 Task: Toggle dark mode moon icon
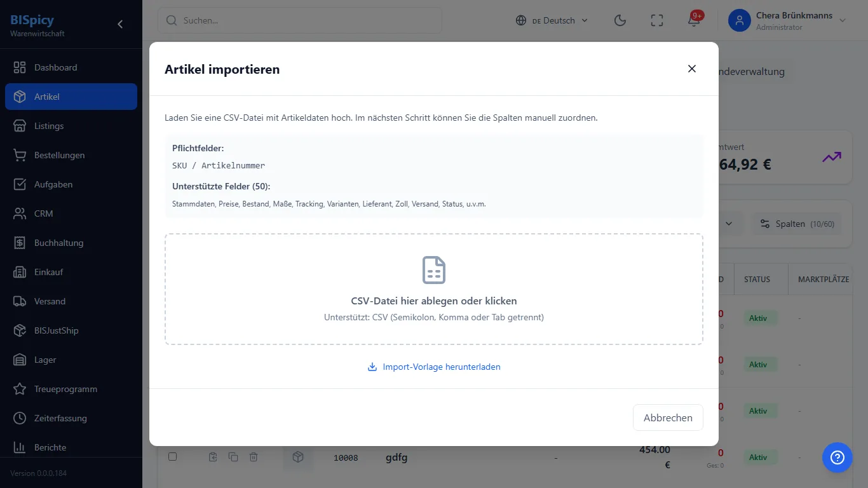620,20
